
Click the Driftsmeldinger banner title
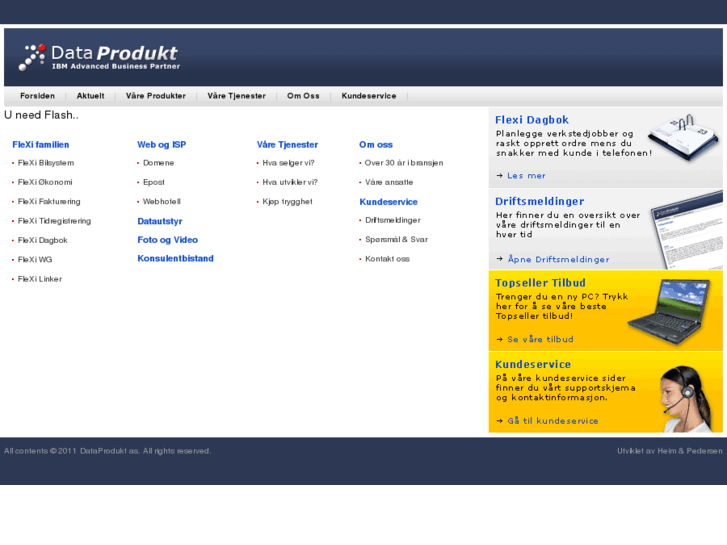click(540, 202)
